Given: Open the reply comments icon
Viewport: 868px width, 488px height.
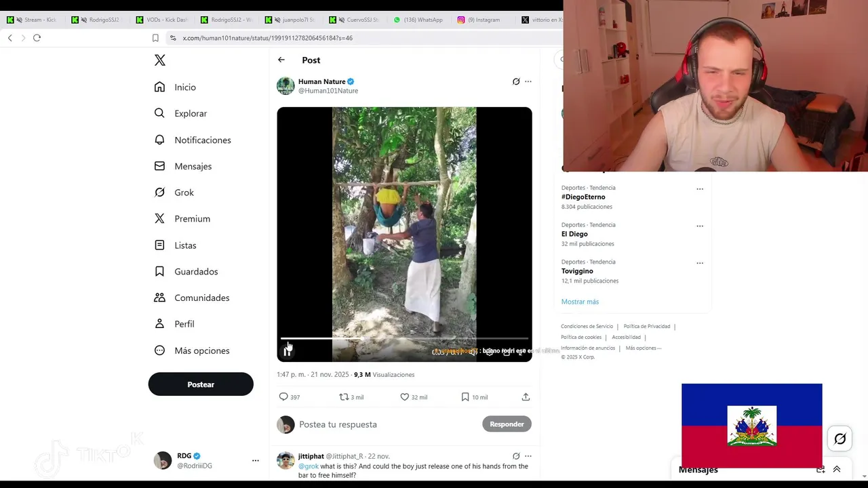Looking at the screenshot, I should [x=283, y=397].
